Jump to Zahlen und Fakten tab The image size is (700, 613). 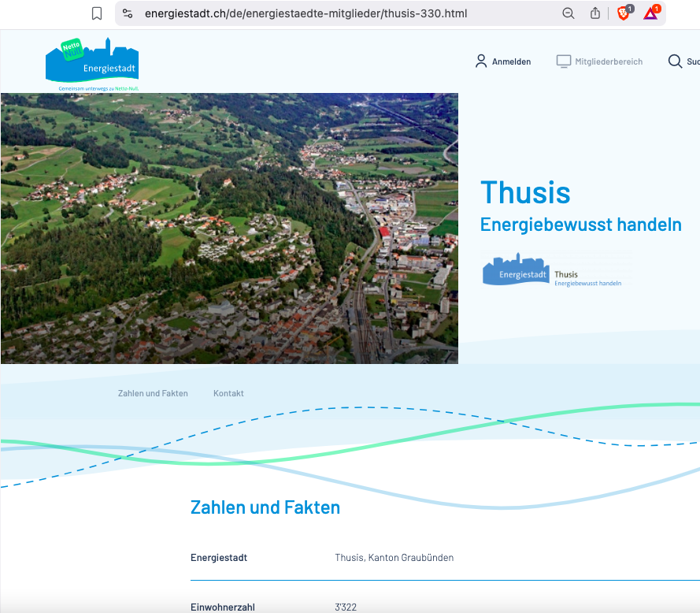pos(153,393)
